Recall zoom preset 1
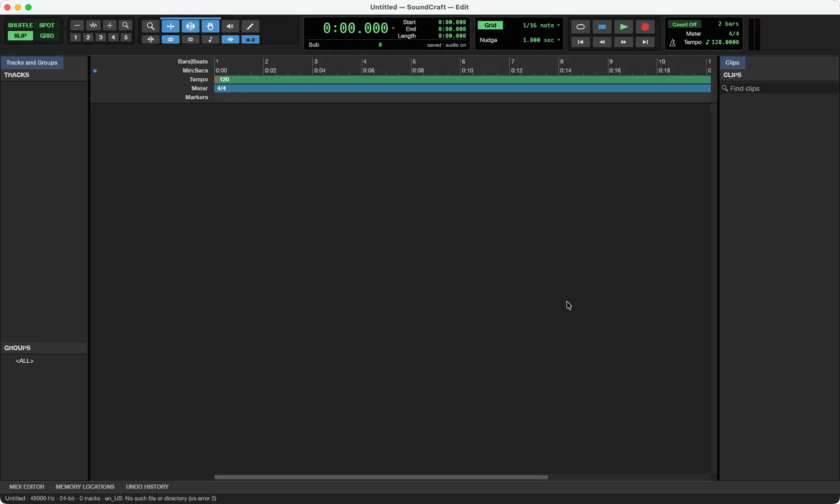The height and width of the screenshot is (504, 840). pyautogui.click(x=76, y=37)
